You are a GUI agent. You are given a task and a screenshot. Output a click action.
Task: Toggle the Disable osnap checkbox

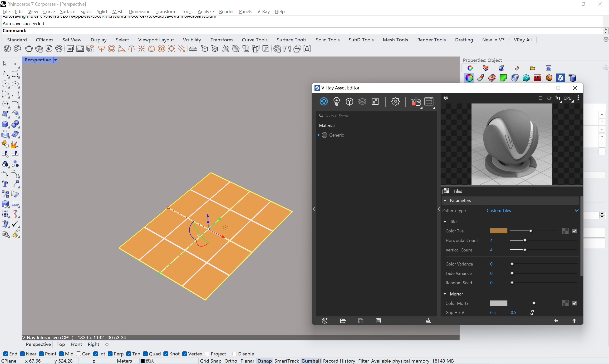click(x=235, y=354)
